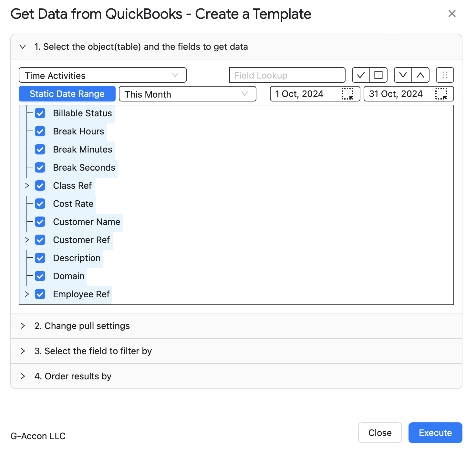Toggle the Domain checkbox
The height and width of the screenshot is (455, 476).
(40, 276)
